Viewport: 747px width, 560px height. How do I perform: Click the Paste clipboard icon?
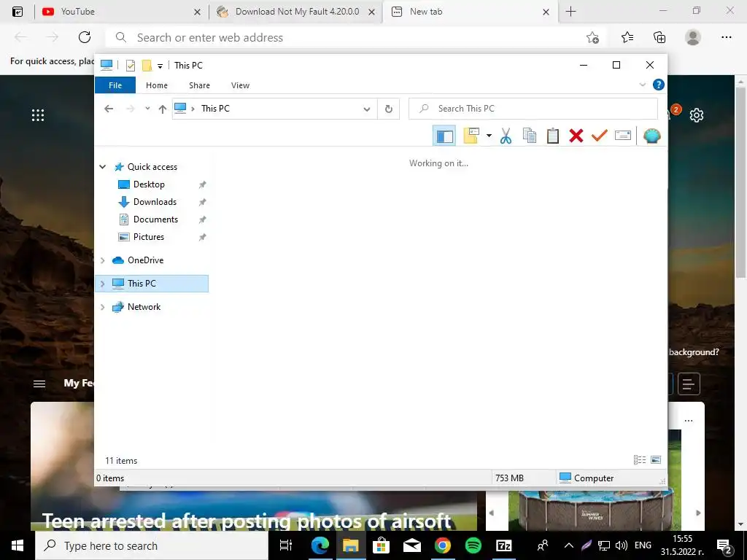[553, 136]
